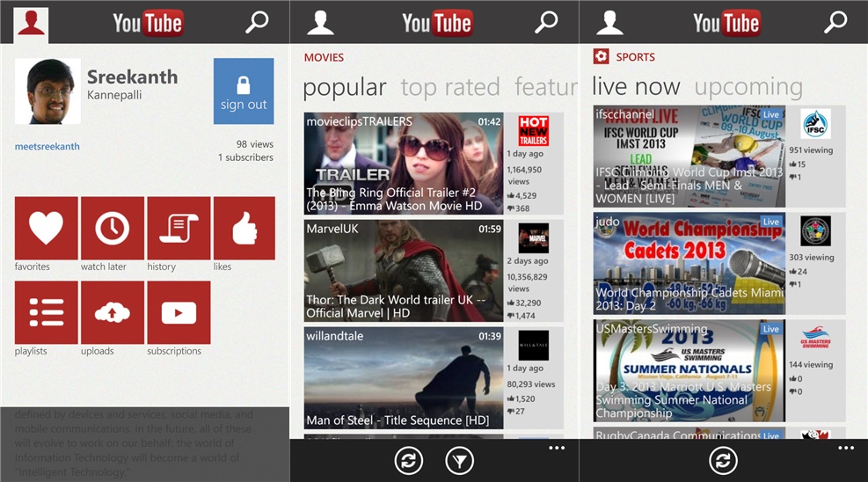Open IFSC Climbing World Cup live stream

pyautogui.click(x=689, y=157)
